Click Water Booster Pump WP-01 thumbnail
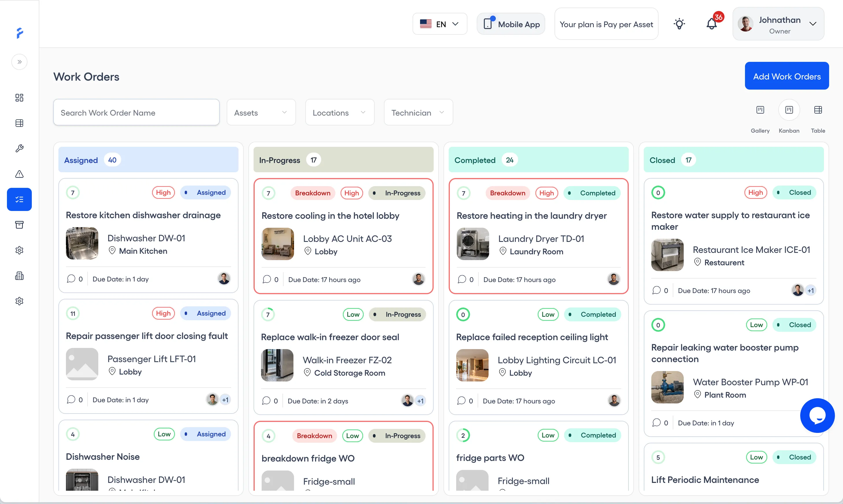This screenshot has width=843, height=504. pos(668,387)
